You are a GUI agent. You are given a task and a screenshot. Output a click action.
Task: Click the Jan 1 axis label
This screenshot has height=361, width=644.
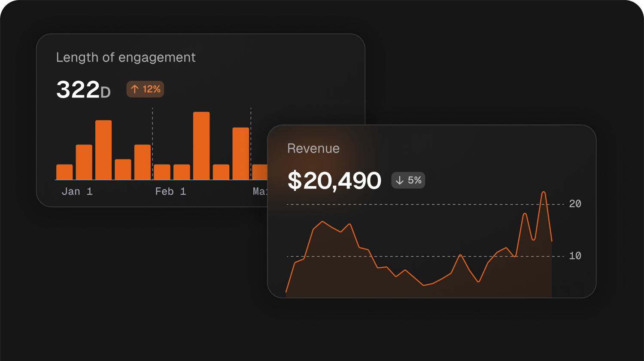[77, 191]
